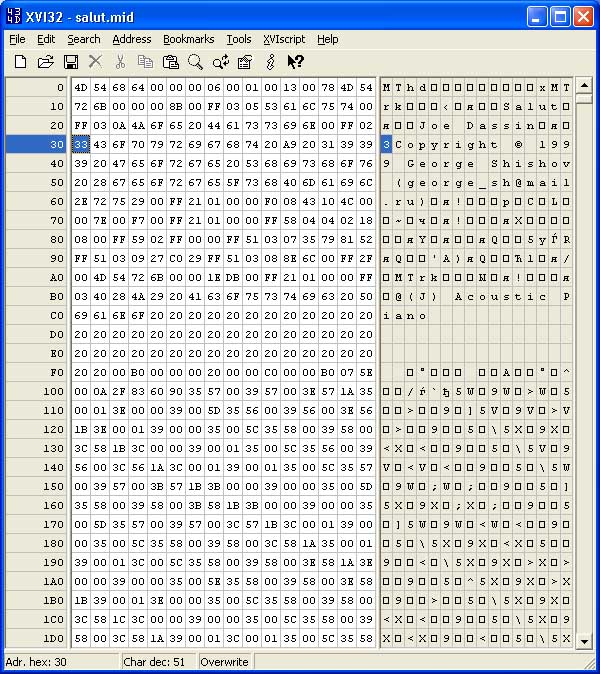Click the © character in text pane
Screen dimensions: 600x674
point(518,144)
